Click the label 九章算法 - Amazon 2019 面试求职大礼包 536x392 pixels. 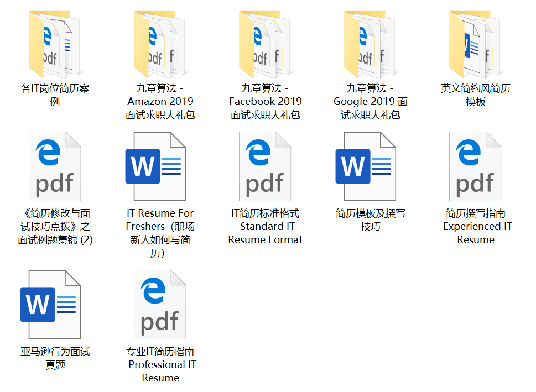(x=160, y=102)
